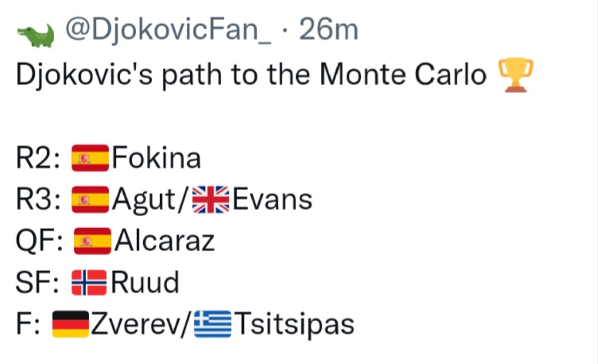Click the UK flag beside Evans
Image resolution: width=598 pixels, height=364 pixels.
tap(212, 200)
